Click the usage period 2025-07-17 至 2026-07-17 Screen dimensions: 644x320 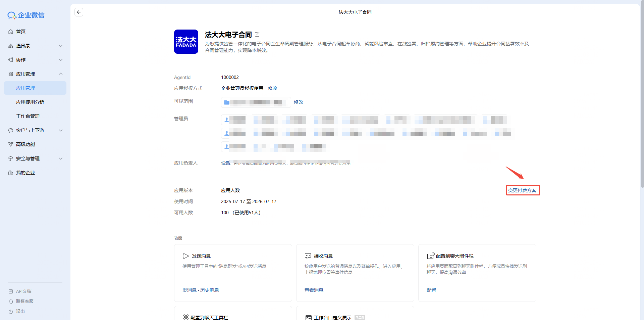249,201
